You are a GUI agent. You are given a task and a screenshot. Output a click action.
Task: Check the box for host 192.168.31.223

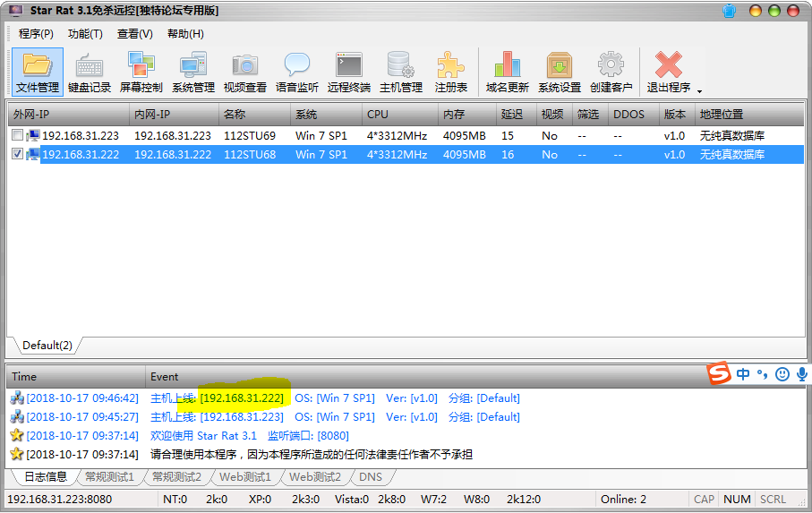[x=17, y=135]
